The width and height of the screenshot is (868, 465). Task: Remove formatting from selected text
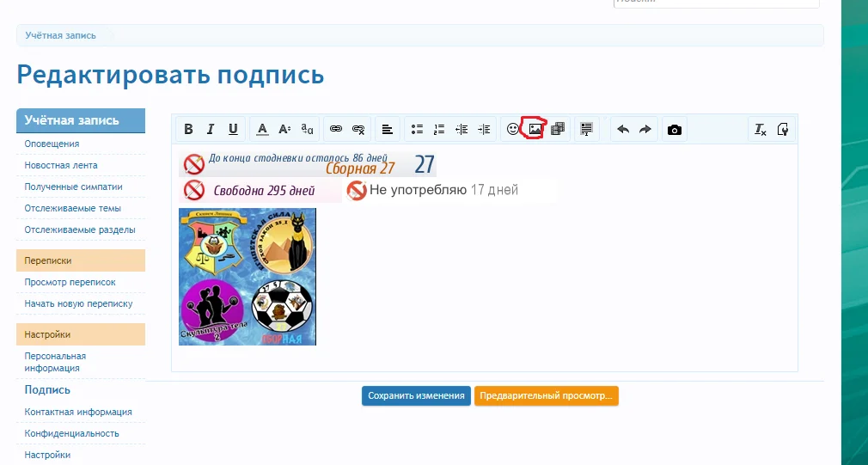click(x=760, y=129)
